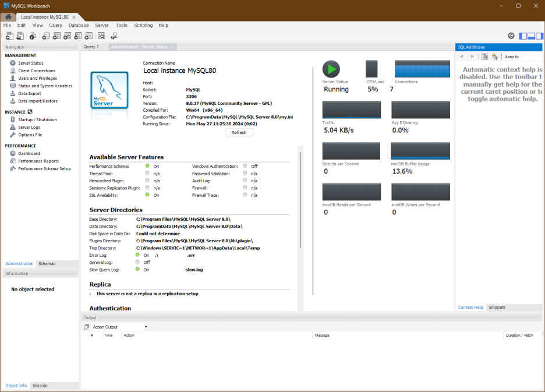Create a new view toolbar icon
545x392 pixels.
[68, 36]
